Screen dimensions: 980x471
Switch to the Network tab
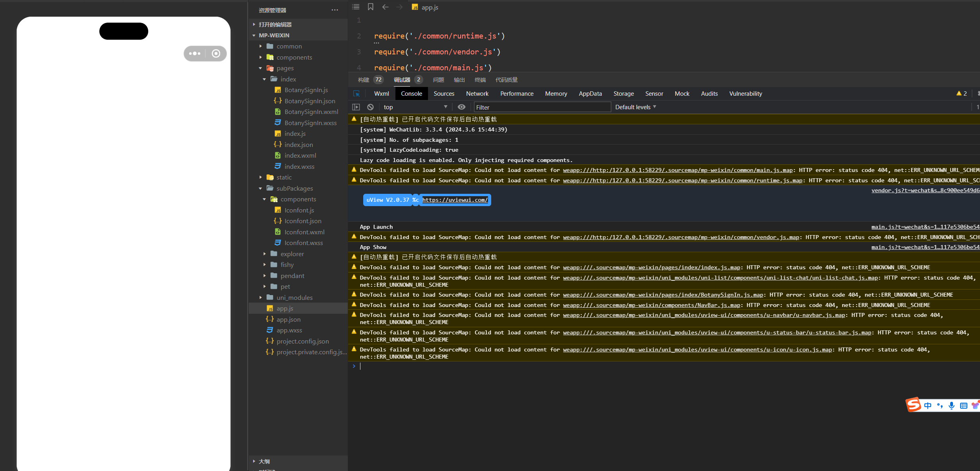point(477,94)
